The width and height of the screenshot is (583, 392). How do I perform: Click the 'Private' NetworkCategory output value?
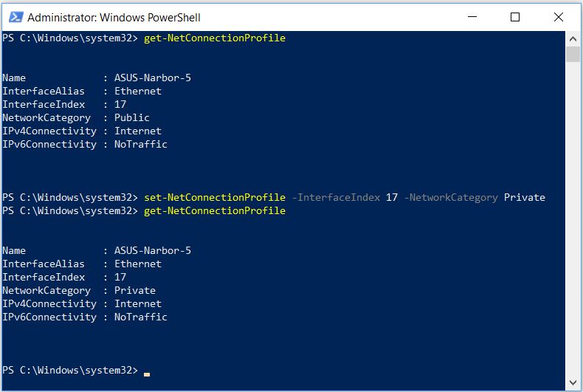(x=134, y=290)
